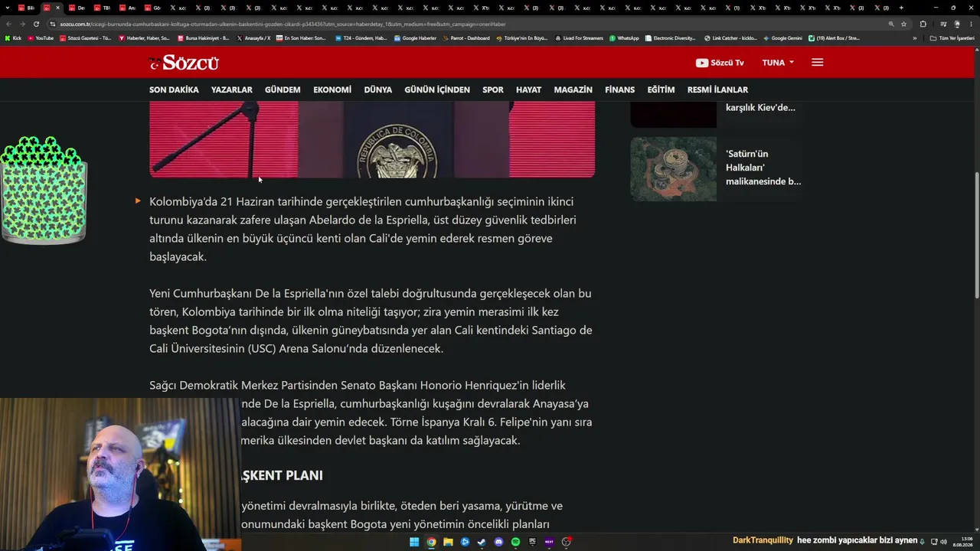
Task: Open Spotify from the taskbar
Action: [515, 542]
